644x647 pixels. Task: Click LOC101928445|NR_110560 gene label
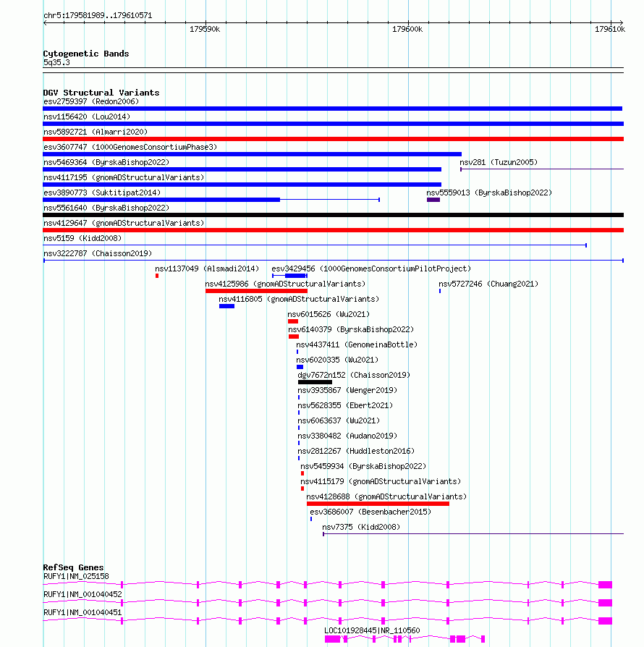[372, 631]
